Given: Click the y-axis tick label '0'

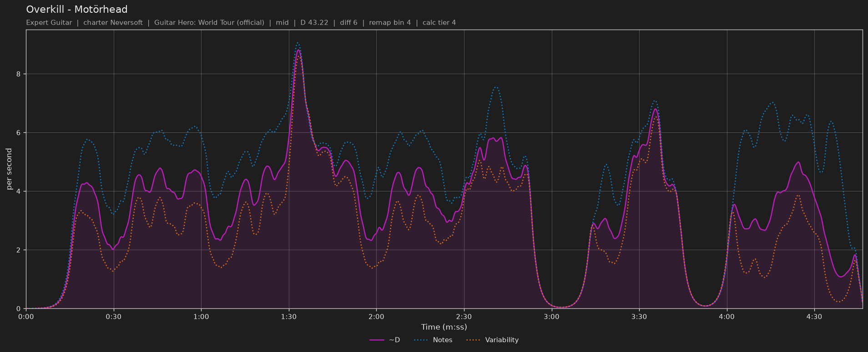Looking at the screenshot, I should point(20,309).
